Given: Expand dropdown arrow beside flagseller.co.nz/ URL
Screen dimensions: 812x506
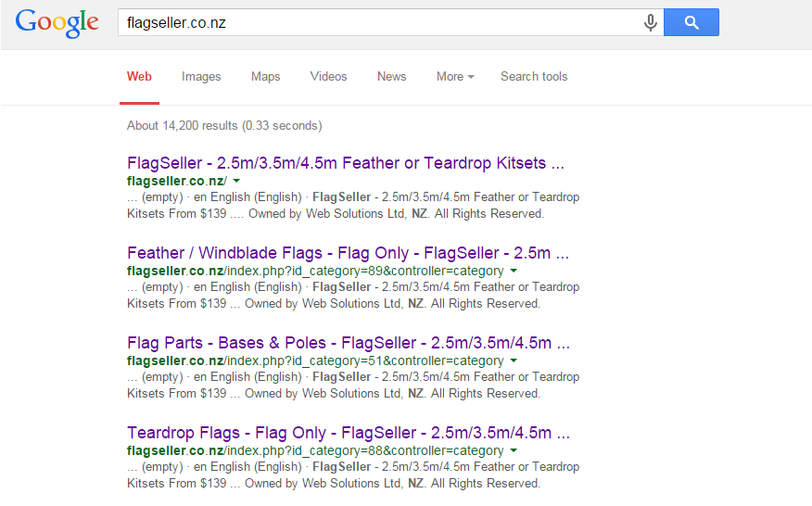Looking at the screenshot, I should click(236, 182).
